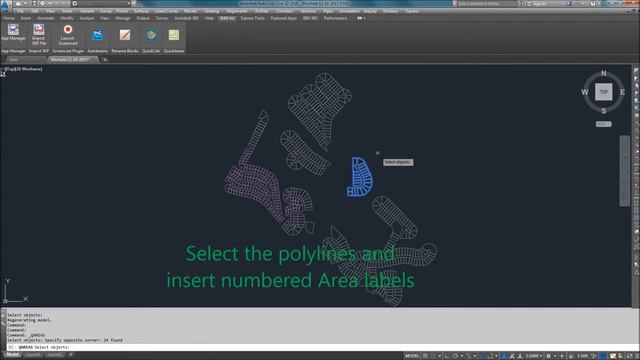640x360 pixels.
Task: Switch to the Annotate ribbon tab
Action: coord(46,18)
